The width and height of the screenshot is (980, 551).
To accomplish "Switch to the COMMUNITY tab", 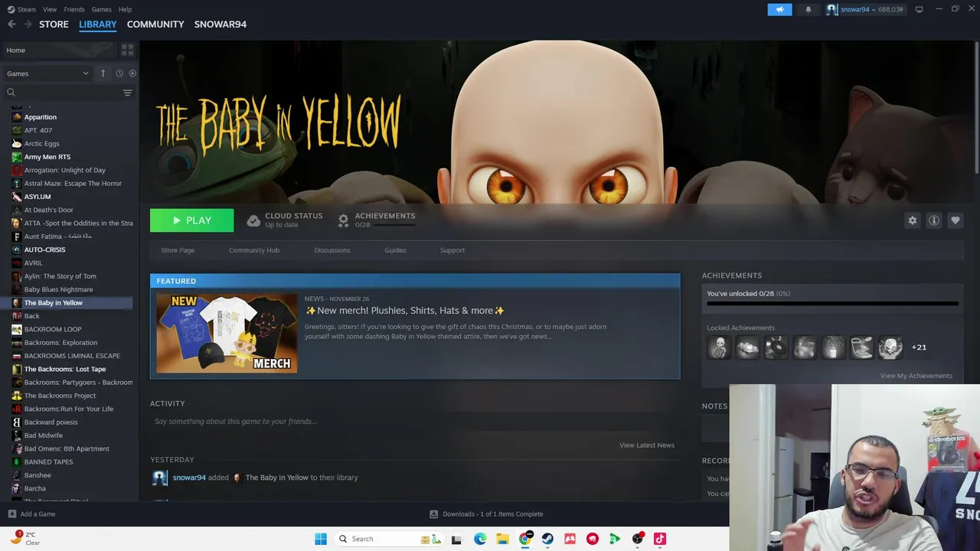I will point(155,24).
